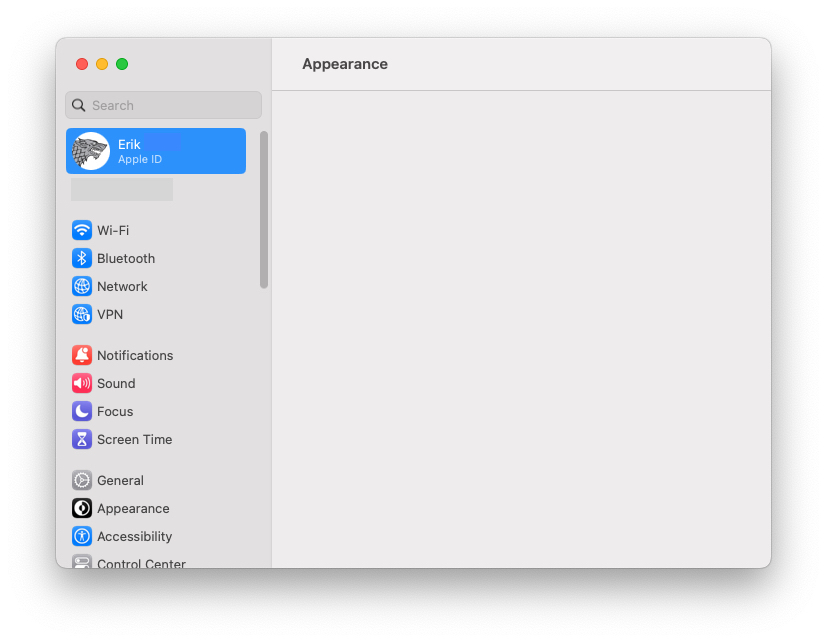The height and width of the screenshot is (642, 827).
Task: Click the green full-screen window button
Action: pyautogui.click(x=122, y=63)
